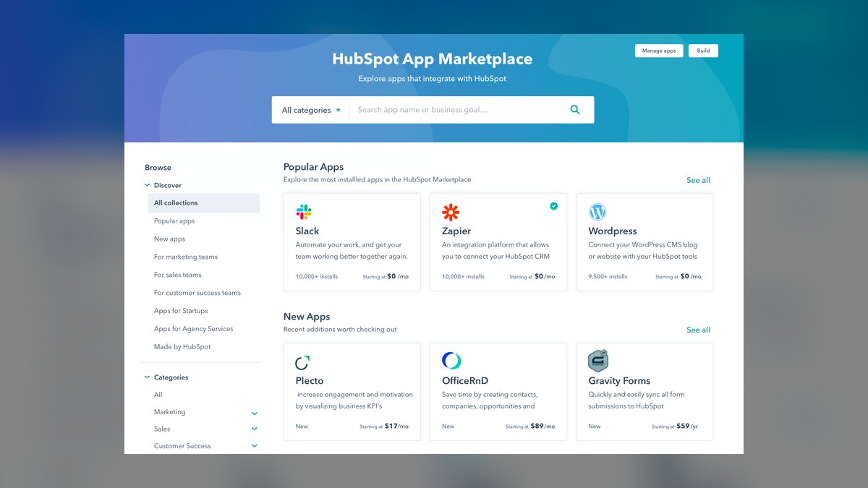The height and width of the screenshot is (488, 868).
Task: Click See all for New Apps
Action: click(698, 330)
